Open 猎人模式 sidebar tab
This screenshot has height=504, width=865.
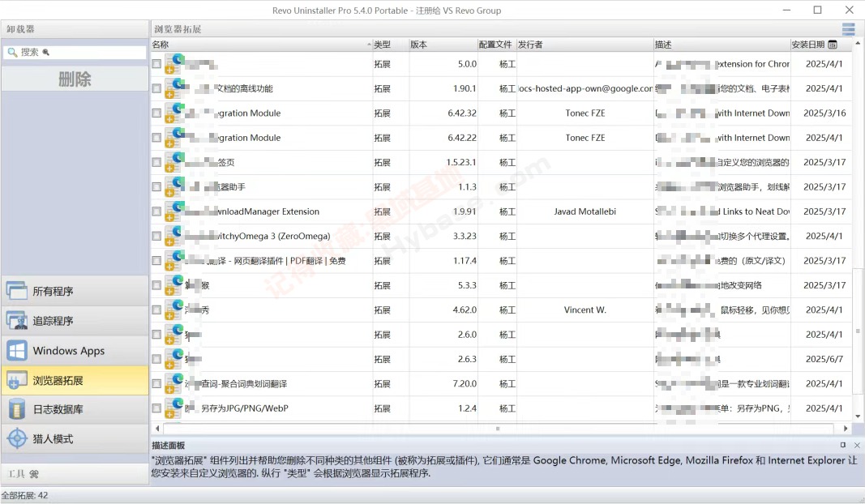[x=75, y=439]
